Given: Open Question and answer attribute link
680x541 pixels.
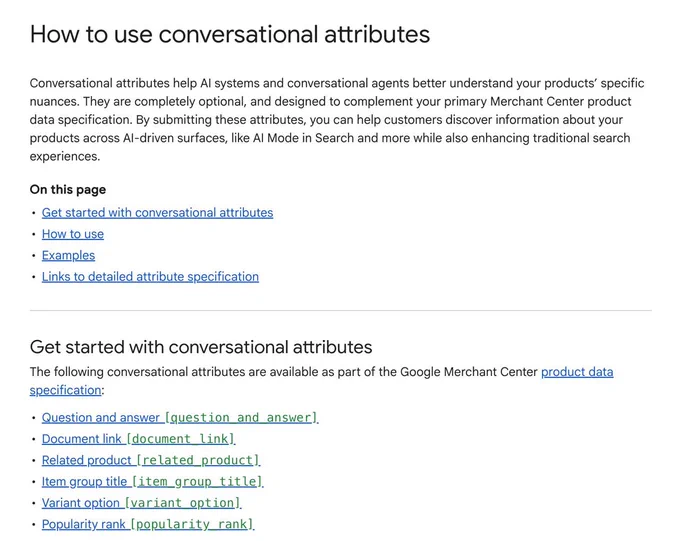Looking at the screenshot, I should (x=180, y=417).
